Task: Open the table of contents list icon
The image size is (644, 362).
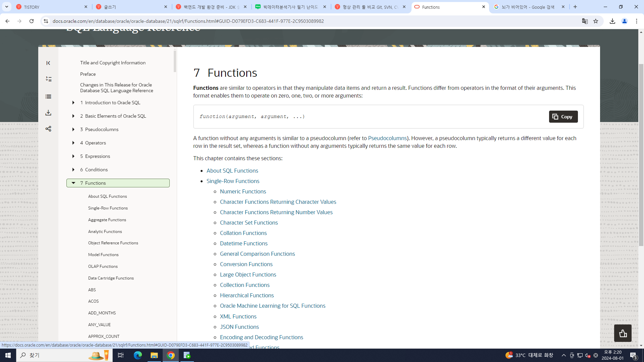Action: [48, 97]
